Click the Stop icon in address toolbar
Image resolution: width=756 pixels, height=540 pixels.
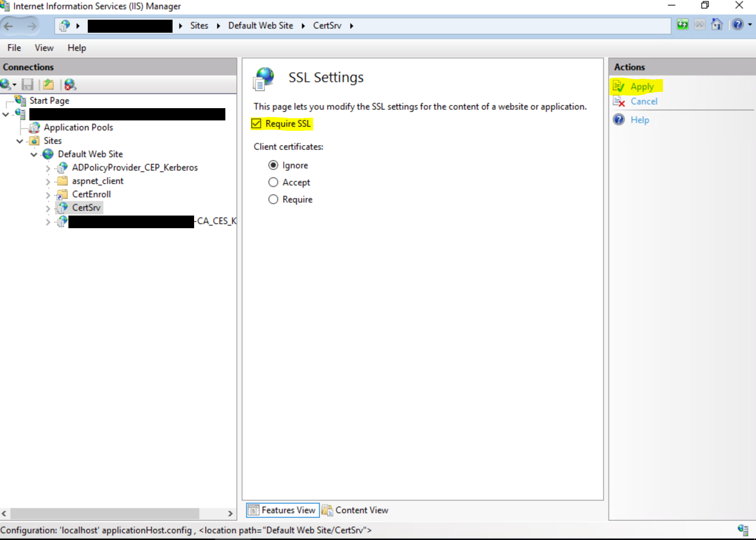click(699, 25)
